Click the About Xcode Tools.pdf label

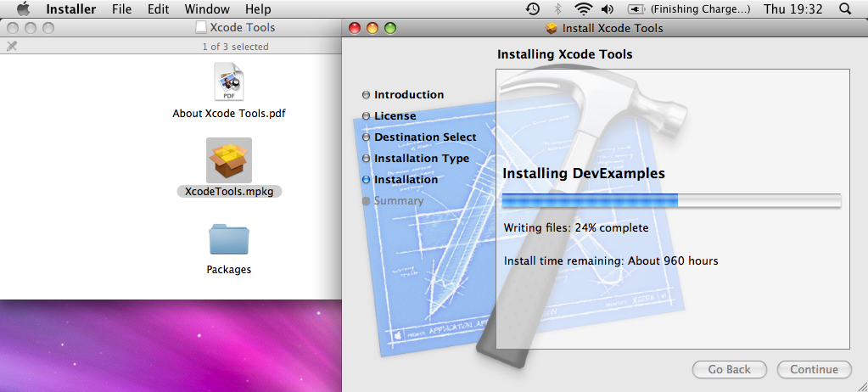228,114
